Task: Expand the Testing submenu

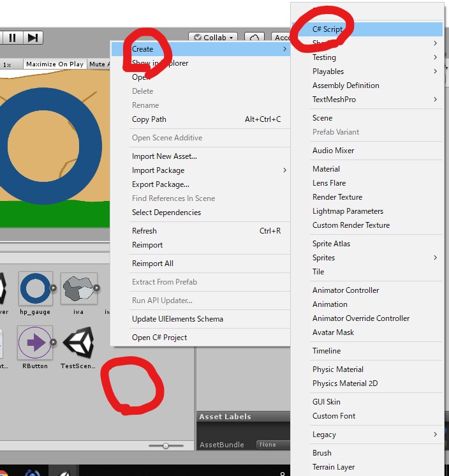Action: pos(367,57)
